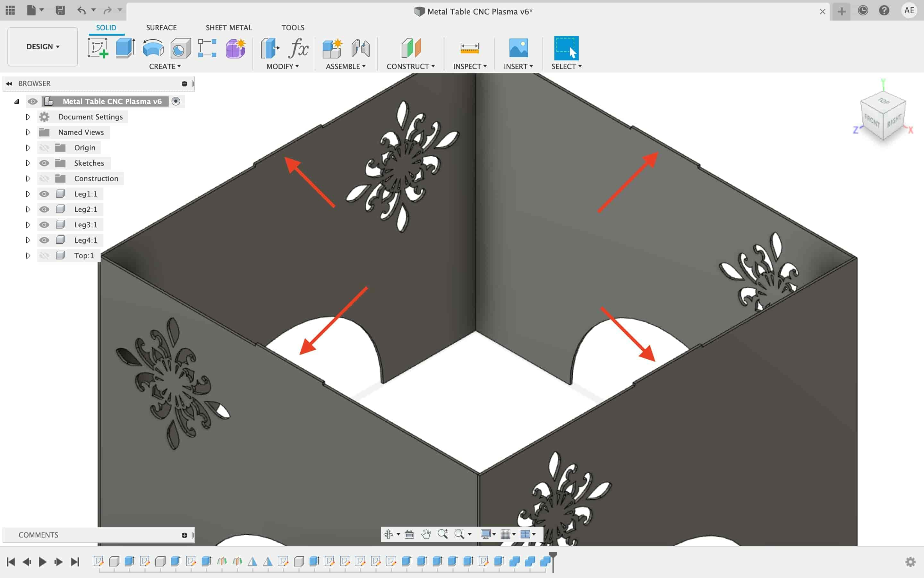Click the Zoom magnifier tool

coord(442,534)
